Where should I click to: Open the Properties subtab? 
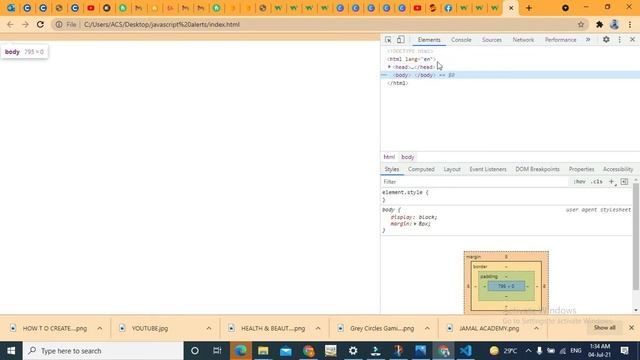coord(581,169)
